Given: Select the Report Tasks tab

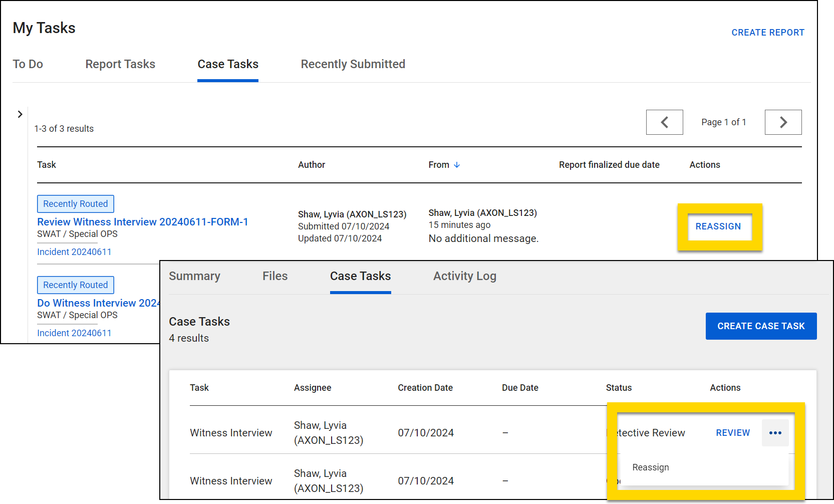Looking at the screenshot, I should point(120,64).
